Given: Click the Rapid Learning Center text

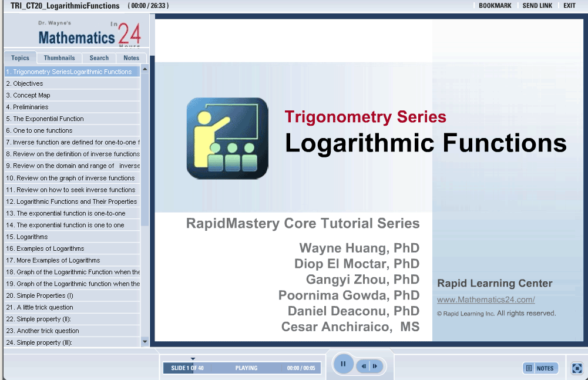Looking at the screenshot, I should (x=495, y=283).
